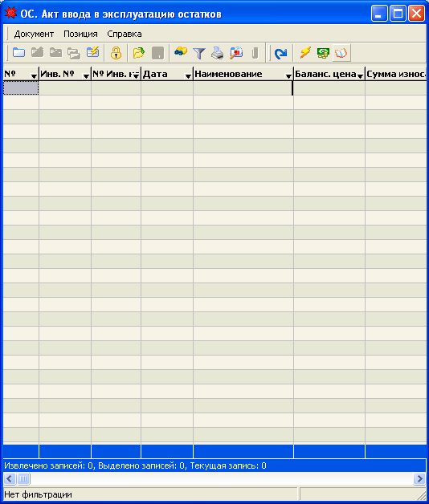Click the green money monitor icon

[x=323, y=52]
